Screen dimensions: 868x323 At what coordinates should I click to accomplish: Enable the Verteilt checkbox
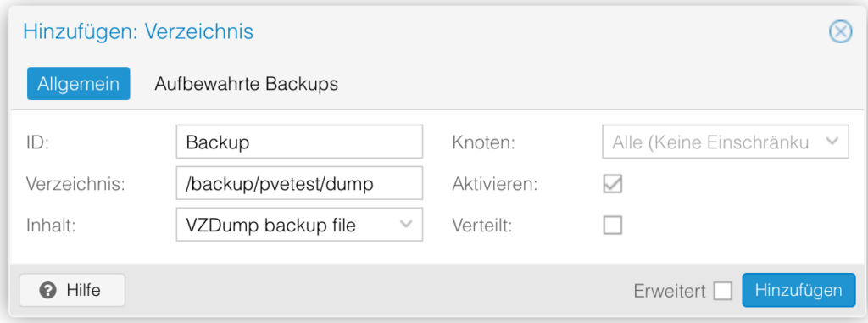tap(612, 225)
